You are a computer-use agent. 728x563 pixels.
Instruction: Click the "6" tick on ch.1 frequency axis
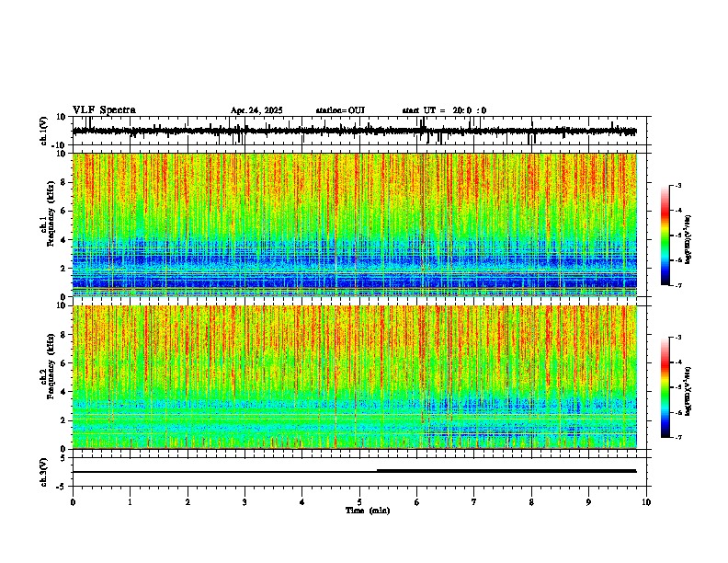pos(63,211)
